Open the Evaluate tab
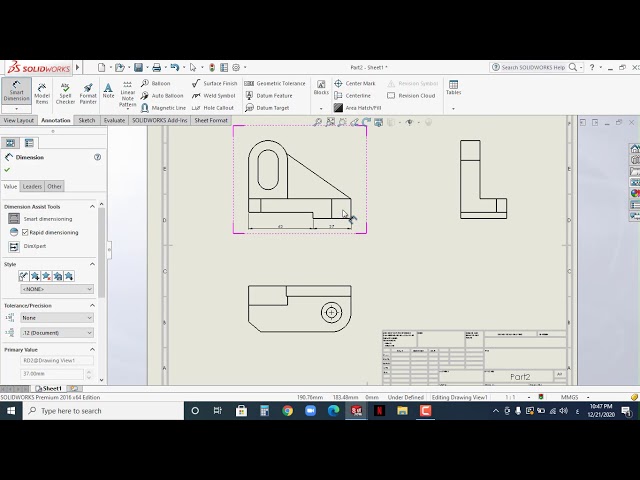The image size is (640, 480). (114, 120)
